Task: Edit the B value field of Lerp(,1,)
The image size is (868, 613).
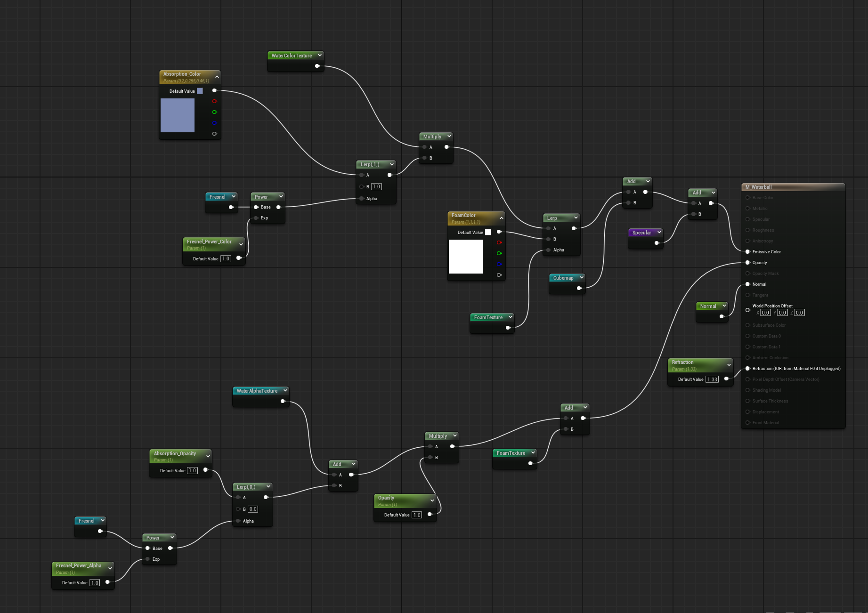Action: (x=376, y=186)
